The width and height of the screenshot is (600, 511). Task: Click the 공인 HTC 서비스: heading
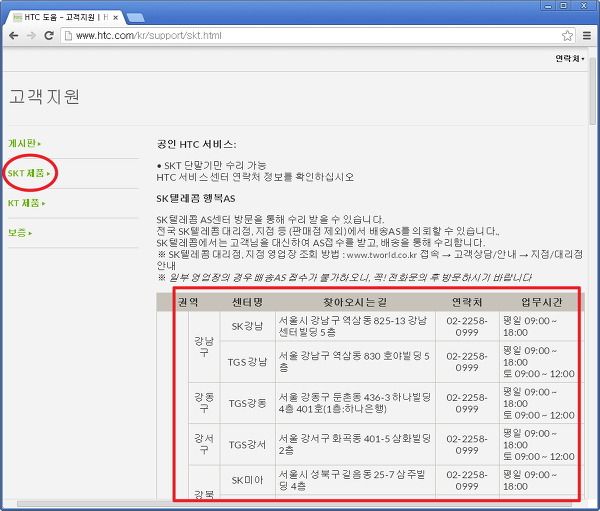coord(196,144)
